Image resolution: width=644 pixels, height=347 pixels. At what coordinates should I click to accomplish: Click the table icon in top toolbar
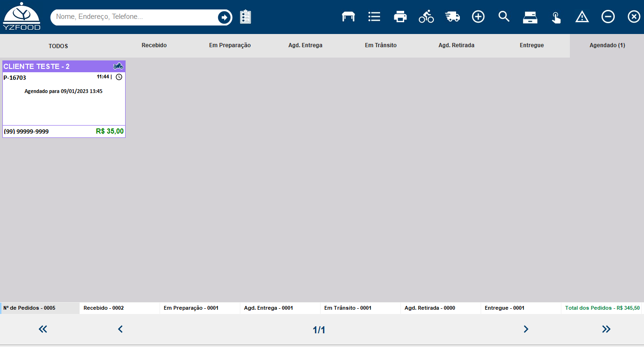[348, 17]
